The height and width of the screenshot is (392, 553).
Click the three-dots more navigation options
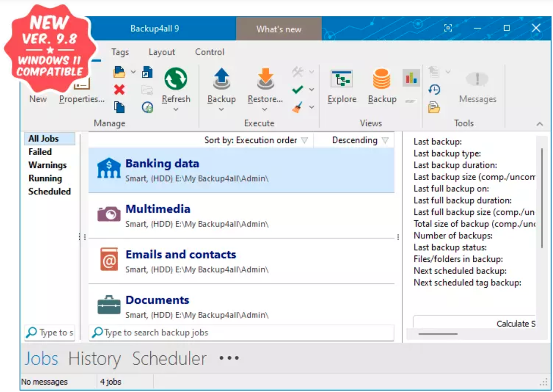[229, 359]
